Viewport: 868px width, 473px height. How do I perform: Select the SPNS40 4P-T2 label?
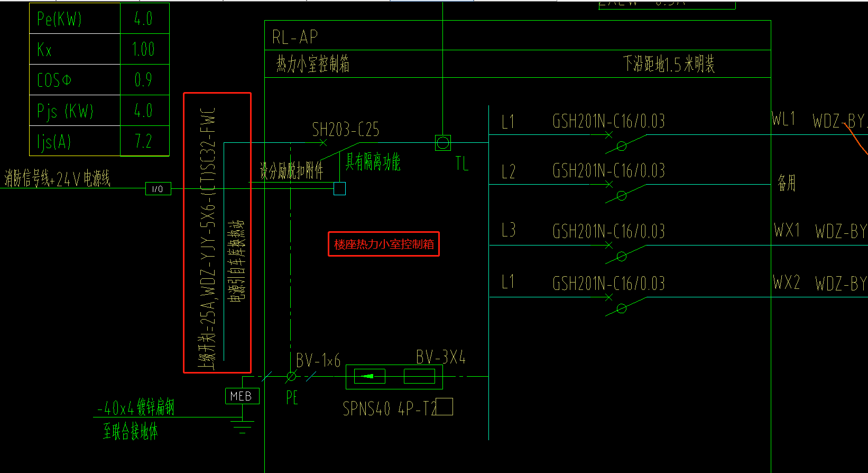[x=390, y=408]
